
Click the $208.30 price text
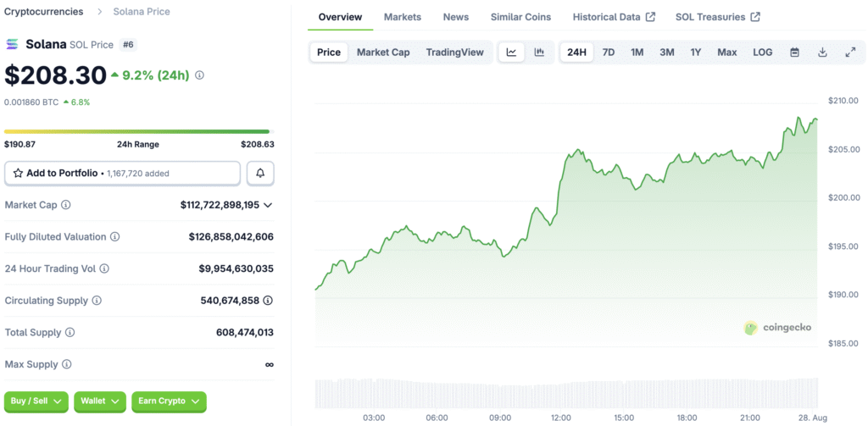55,75
